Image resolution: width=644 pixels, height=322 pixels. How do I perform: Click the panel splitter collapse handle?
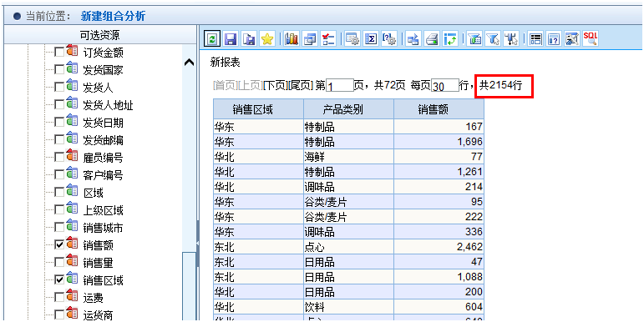(197, 244)
